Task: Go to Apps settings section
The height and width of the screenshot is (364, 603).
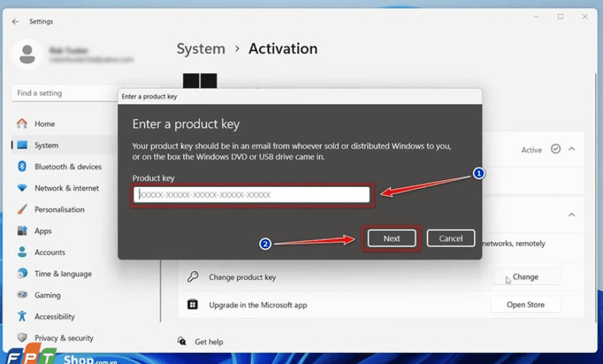Action: tap(43, 231)
